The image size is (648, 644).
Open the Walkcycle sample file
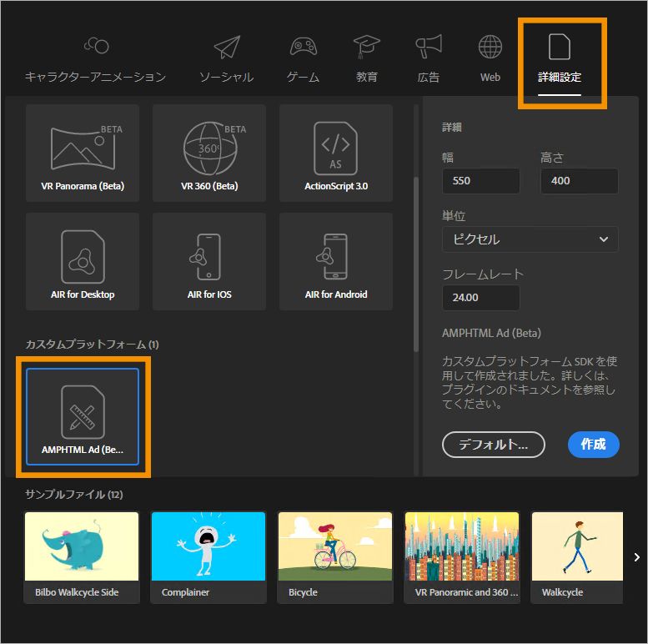point(577,557)
